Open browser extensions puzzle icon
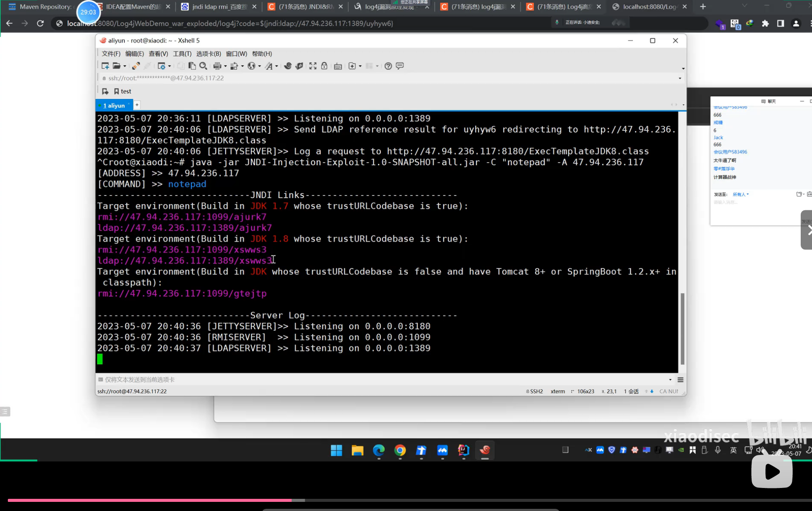Viewport: 812px width, 511px height. pyautogui.click(x=765, y=23)
